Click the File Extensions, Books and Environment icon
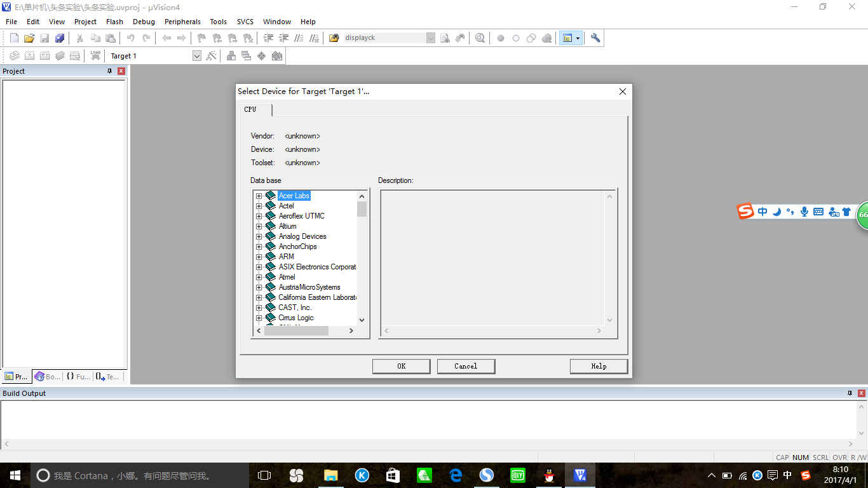 pyautogui.click(x=231, y=56)
